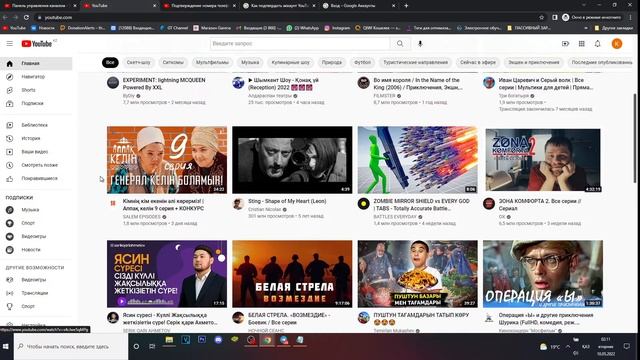This screenshot has height=360, width=640.
Task: Click the Chrome taskbar icon
Action: [267, 340]
